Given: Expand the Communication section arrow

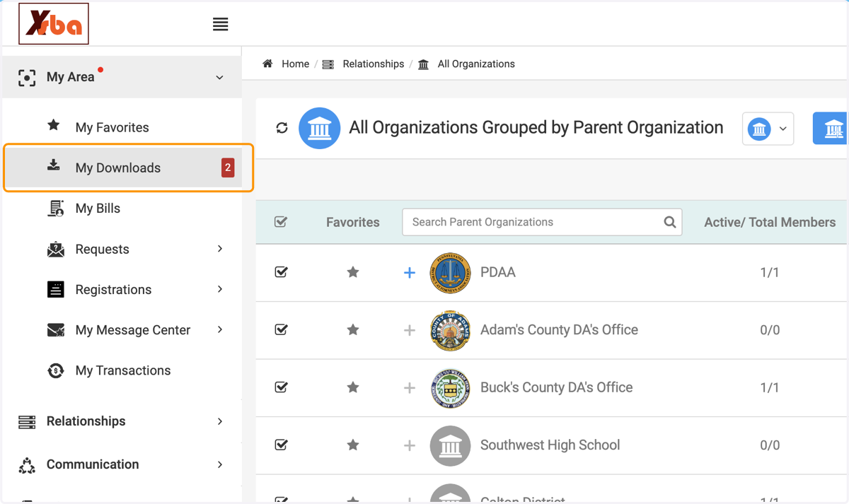Looking at the screenshot, I should (220, 464).
